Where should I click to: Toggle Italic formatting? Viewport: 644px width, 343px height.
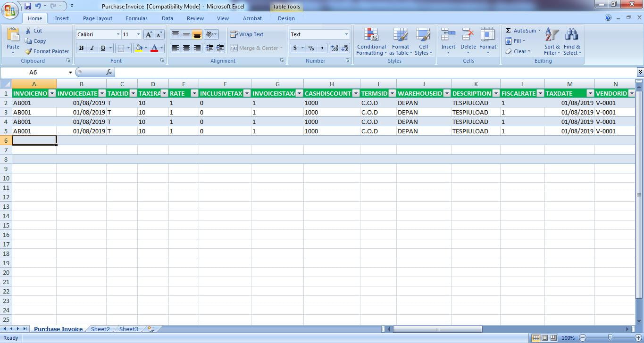click(x=92, y=48)
